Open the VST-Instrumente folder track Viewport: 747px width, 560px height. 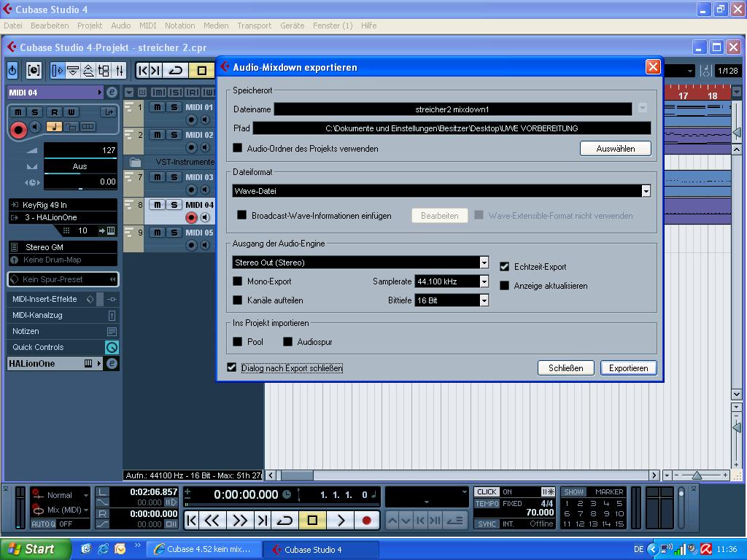135,163
